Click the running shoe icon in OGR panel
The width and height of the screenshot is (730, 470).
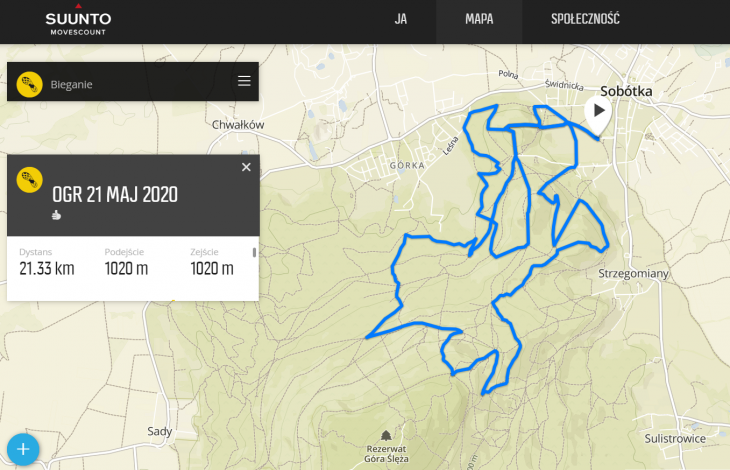(29, 180)
